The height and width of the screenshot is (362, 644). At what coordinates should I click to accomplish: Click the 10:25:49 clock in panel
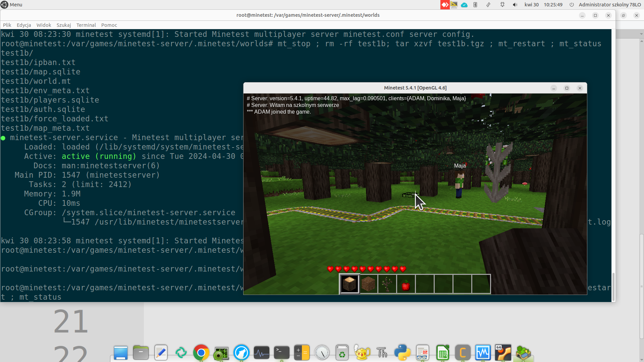pos(553,5)
